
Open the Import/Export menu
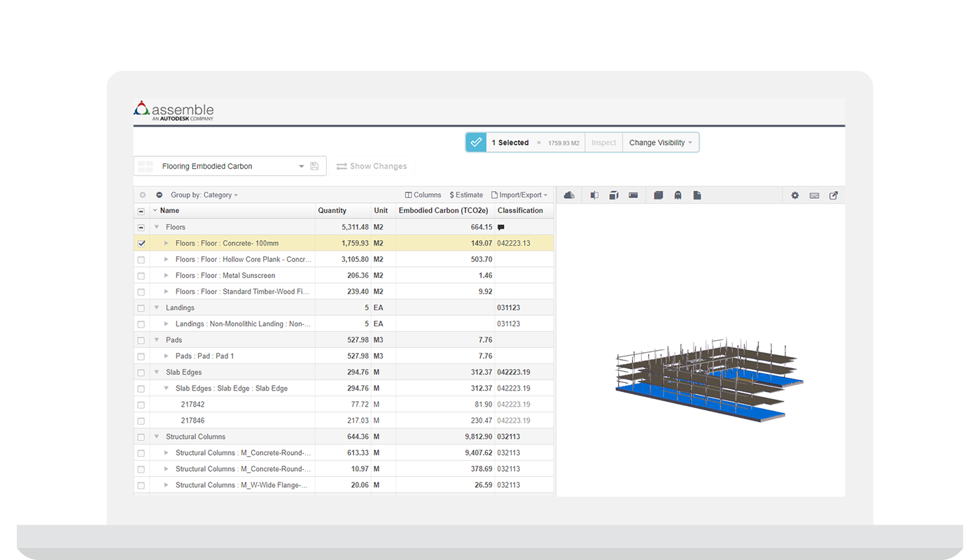point(519,195)
